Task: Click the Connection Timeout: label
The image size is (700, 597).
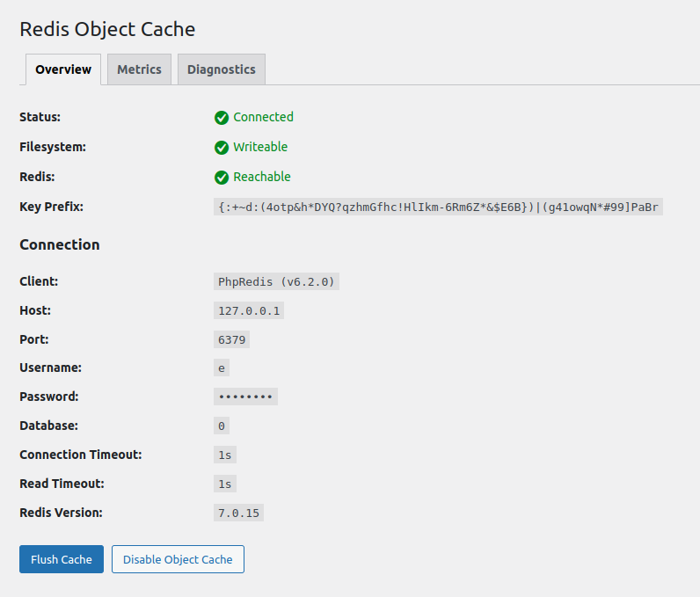Action: point(81,455)
